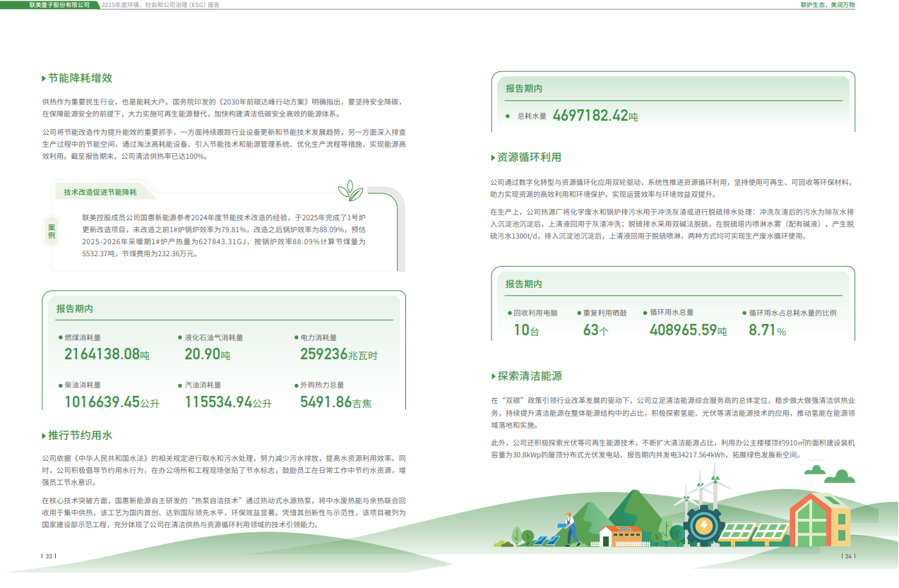The height and width of the screenshot is (588, 899).
Task: Click the total water consumption value 4697182.42吨
Action: click(x=595, y=116)
